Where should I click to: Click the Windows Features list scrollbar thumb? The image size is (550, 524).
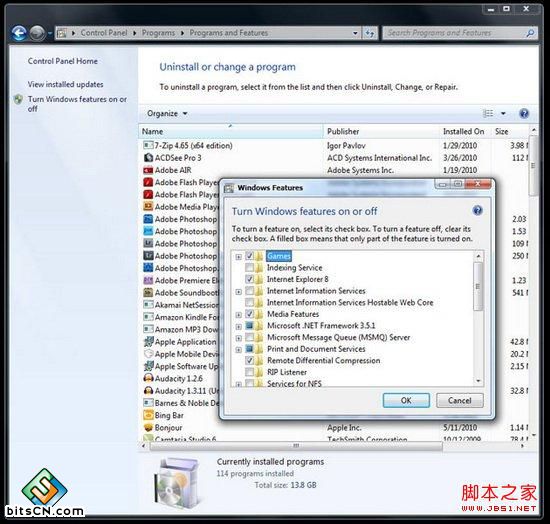tap(478, 287)
